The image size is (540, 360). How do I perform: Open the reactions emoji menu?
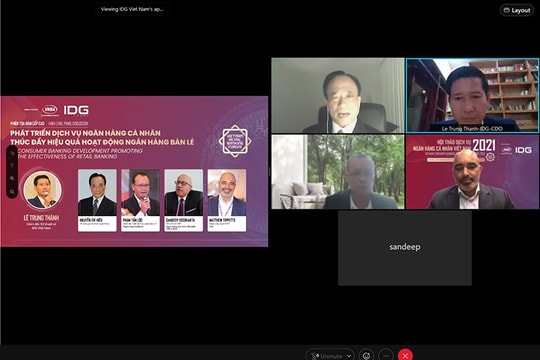click(x=366, y=356)
